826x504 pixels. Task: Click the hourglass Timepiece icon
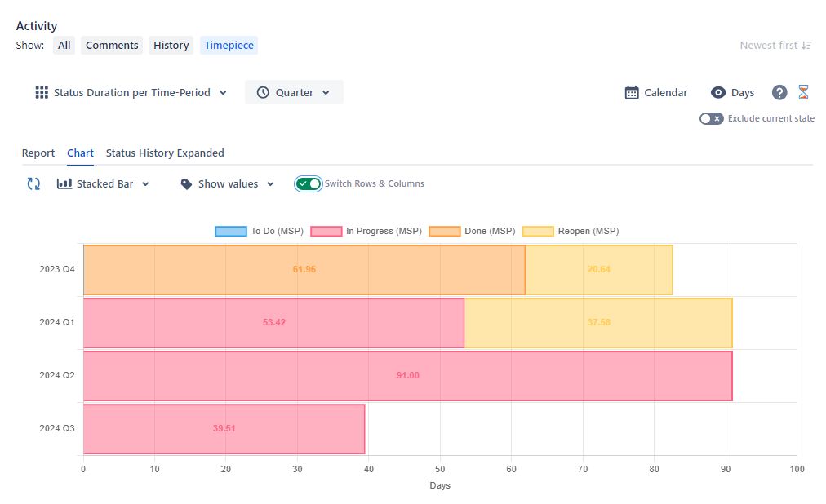(803, 92)
